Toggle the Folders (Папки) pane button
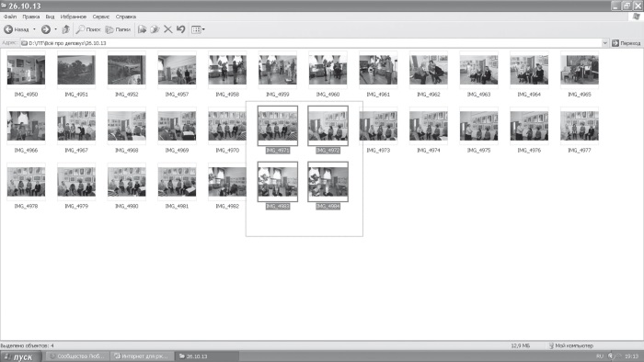Image resolution: width=644 pixels, height=362 pixels. 119,29
